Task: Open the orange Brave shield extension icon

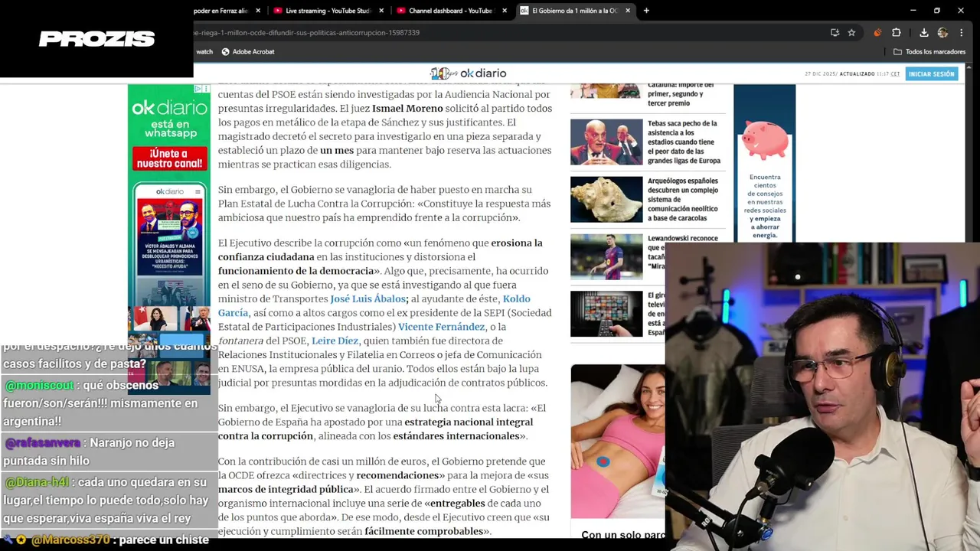Action: 877,33
